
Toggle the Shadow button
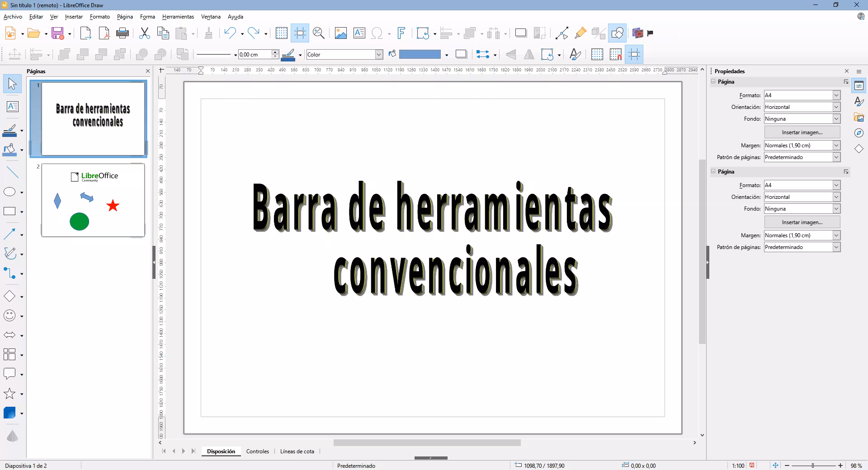click(x=521, y=33)
